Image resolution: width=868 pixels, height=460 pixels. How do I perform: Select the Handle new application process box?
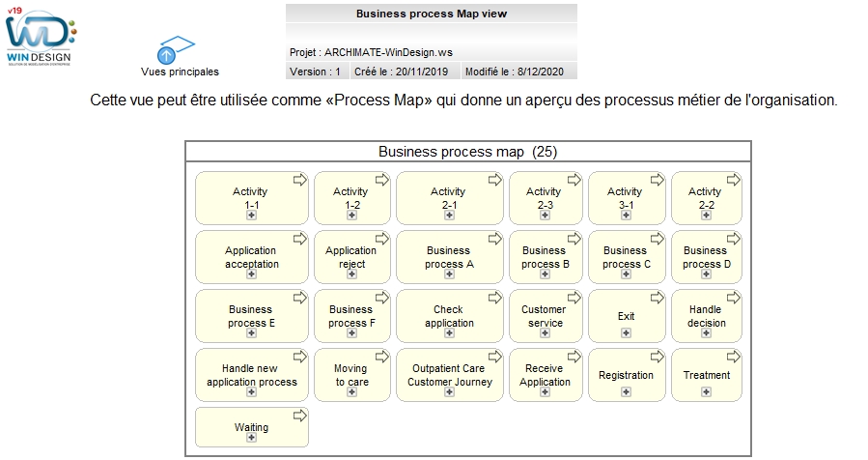252,375
